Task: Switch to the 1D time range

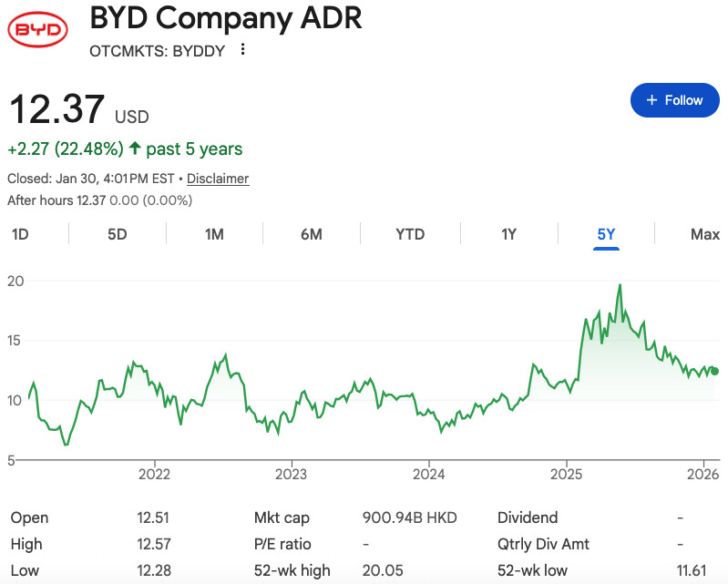Action: pos(20,234)
